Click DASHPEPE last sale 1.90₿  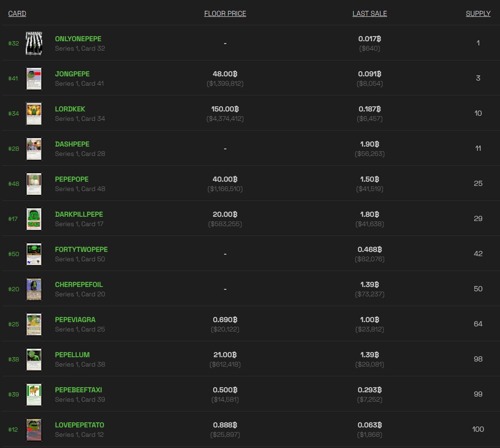pos(370,144)
